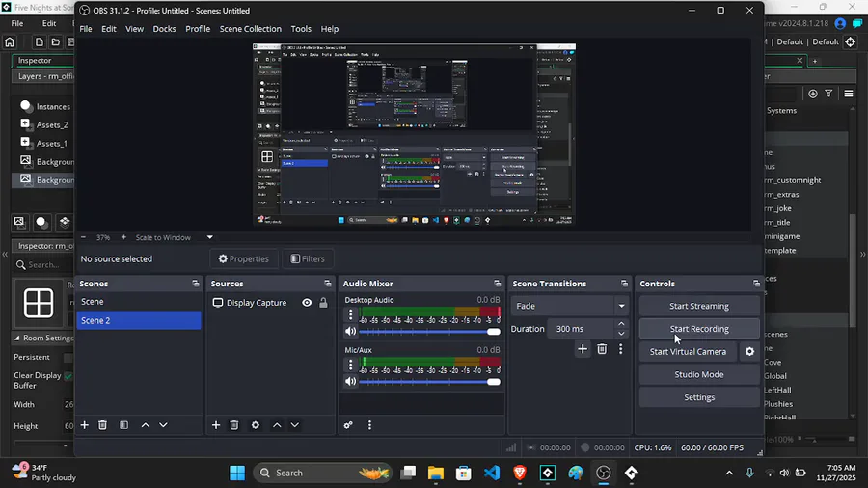
Task: Open Audio Mixer bottom three-dot menu
Action: point(369,425)
